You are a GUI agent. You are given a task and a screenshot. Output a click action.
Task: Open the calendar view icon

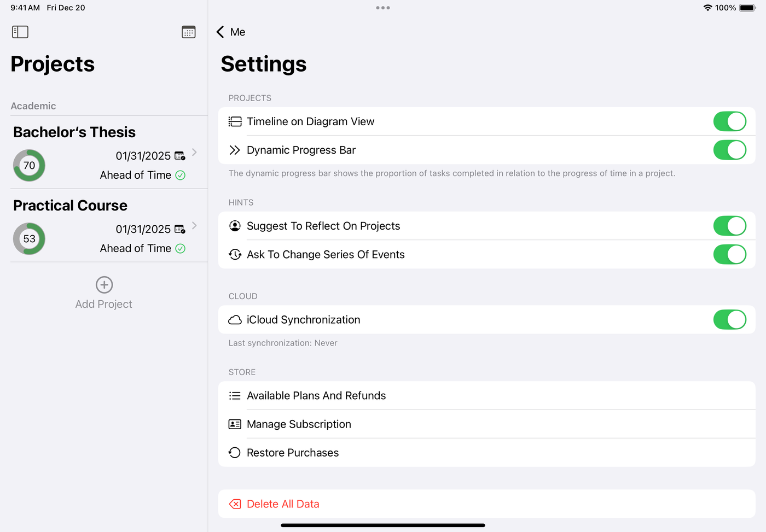(x=188, y=32)
